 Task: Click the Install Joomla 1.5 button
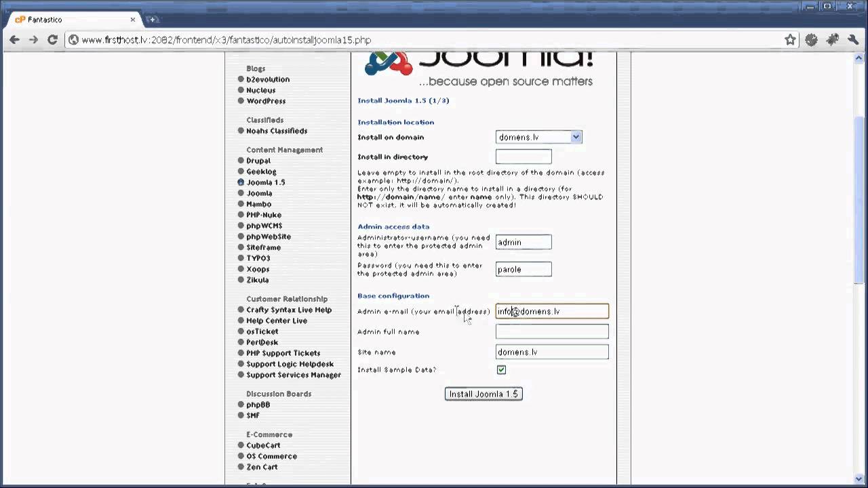tap(484, 394)
